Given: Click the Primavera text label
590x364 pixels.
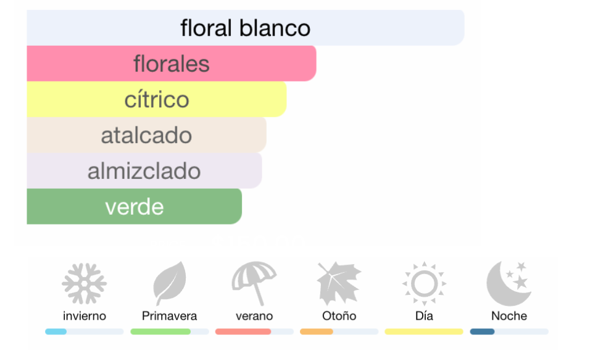Looking at the screenshot, I should click(x=170, y=316).
